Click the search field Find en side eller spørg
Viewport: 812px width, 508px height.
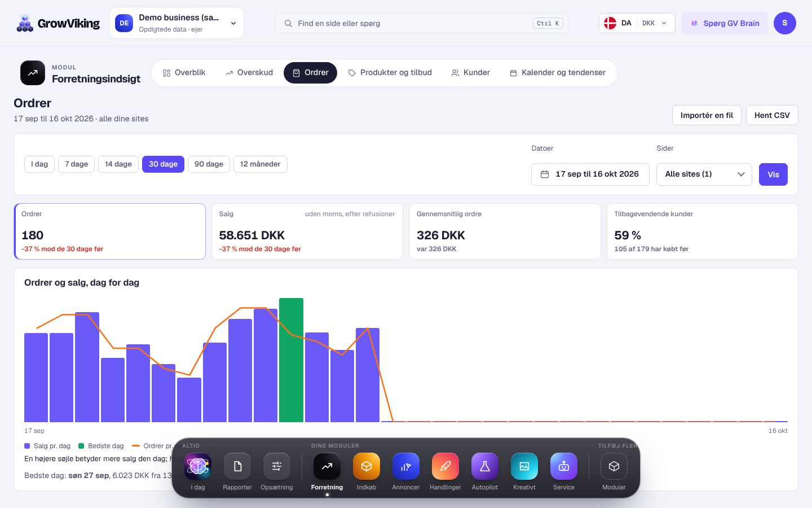click(x=422, y=23)
